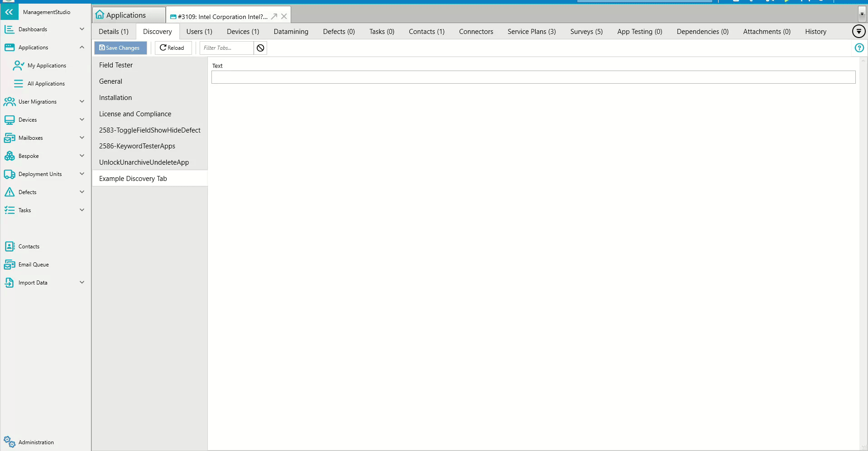Select the General discovery tab

point(150,81)
